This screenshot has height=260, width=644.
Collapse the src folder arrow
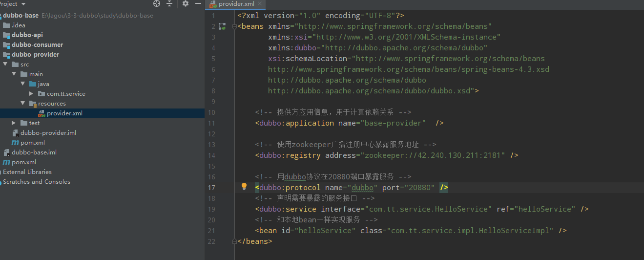coord(5,65)
